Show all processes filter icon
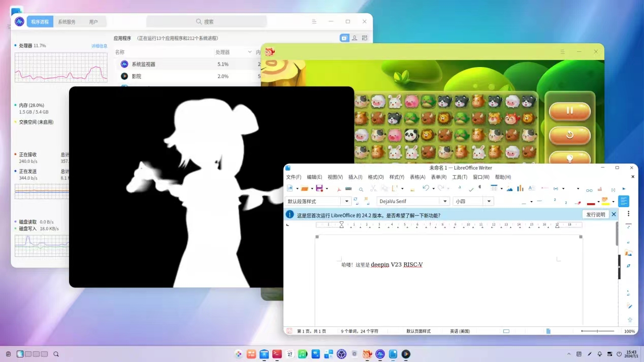The width and height of the screenshot is (644, 362). [x=365, y=38]
